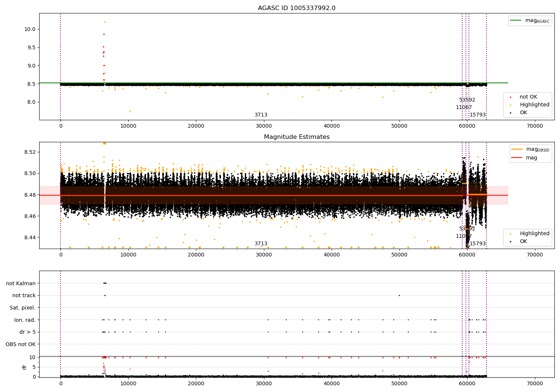Click the 8.48 y-axis tick in middle plot
The width and height of the screenshot is (560, 392).
pyautogui.click(x=30, y=195)
